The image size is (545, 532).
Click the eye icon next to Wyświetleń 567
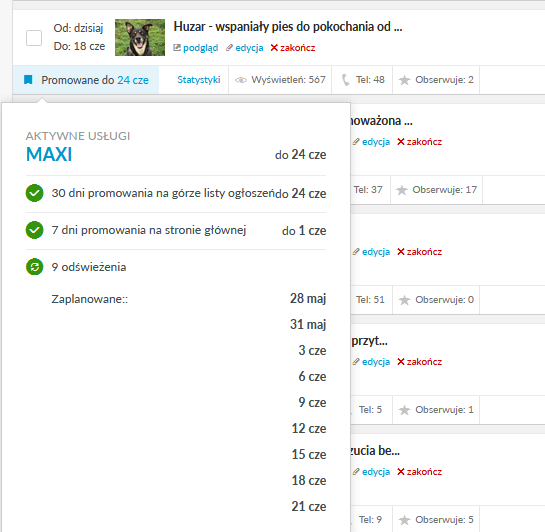tap(241, 80)
